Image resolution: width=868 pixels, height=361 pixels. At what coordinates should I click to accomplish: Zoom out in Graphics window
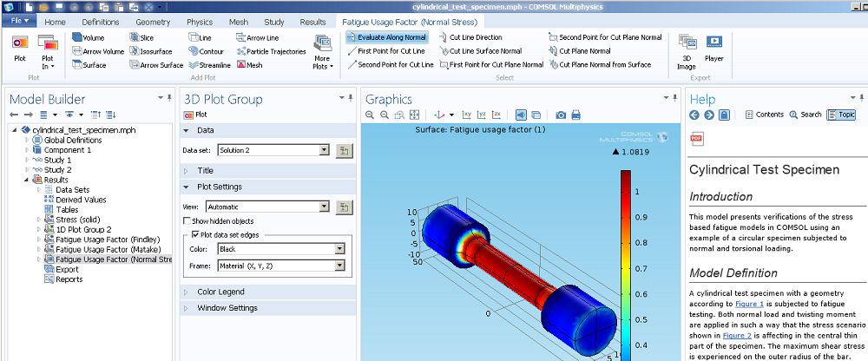pos(385,115)
